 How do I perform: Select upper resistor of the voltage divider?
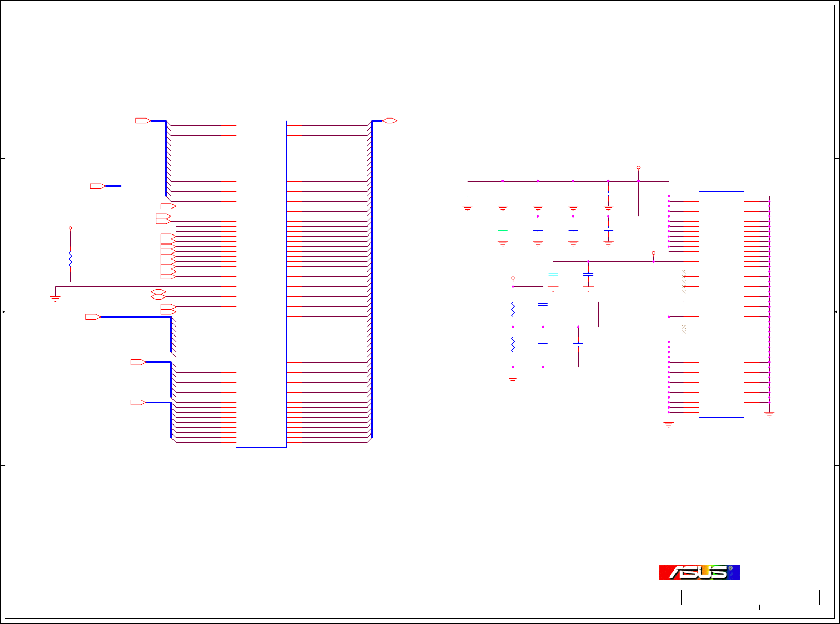pos(513,309)
